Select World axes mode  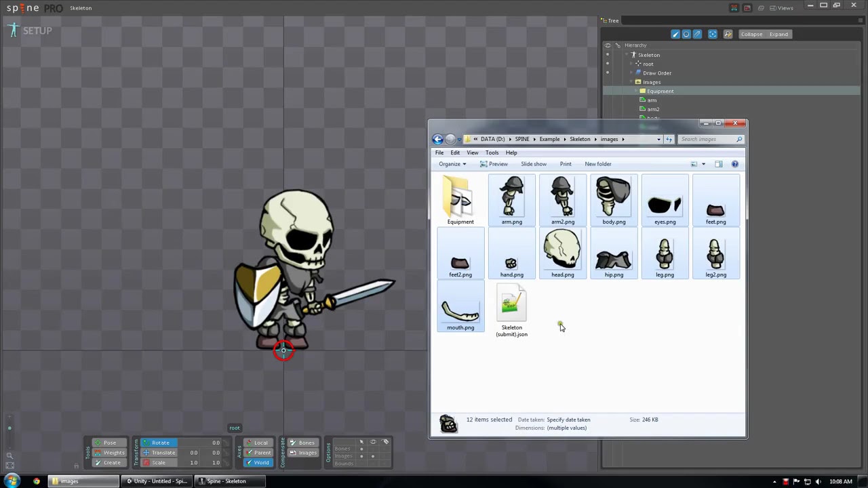click(258, 463)
